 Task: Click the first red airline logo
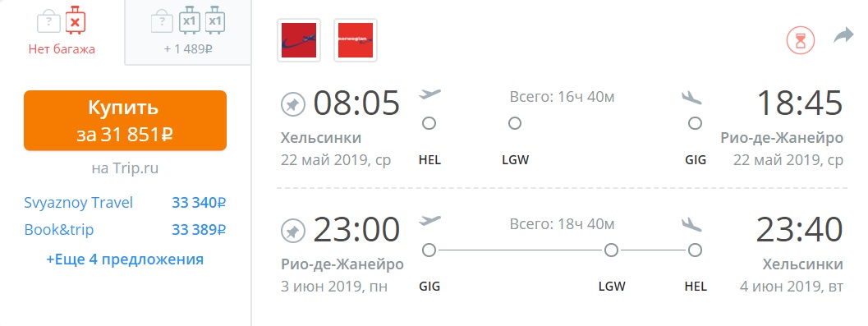299,40
